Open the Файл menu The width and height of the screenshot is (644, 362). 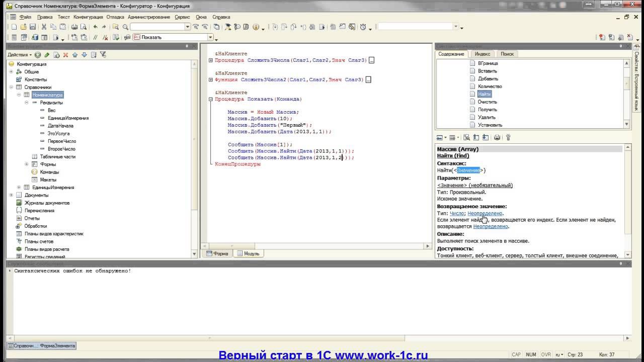[x=25, y=17]
